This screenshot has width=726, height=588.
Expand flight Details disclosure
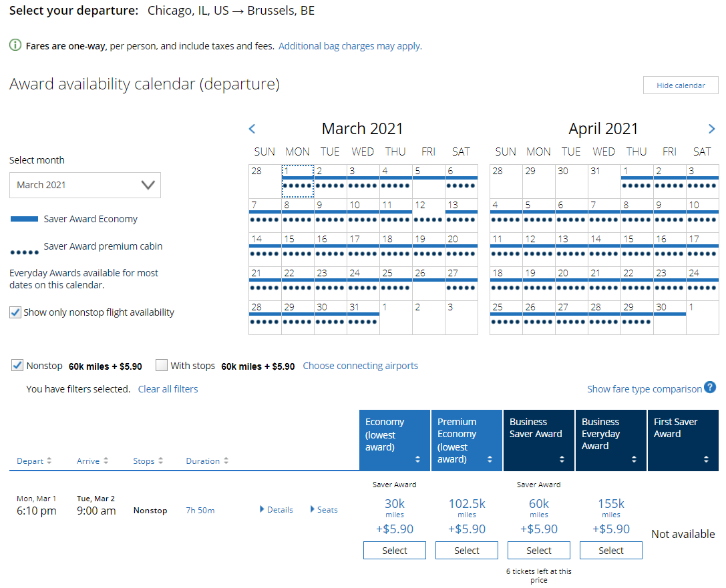click(x=276, y=510)
